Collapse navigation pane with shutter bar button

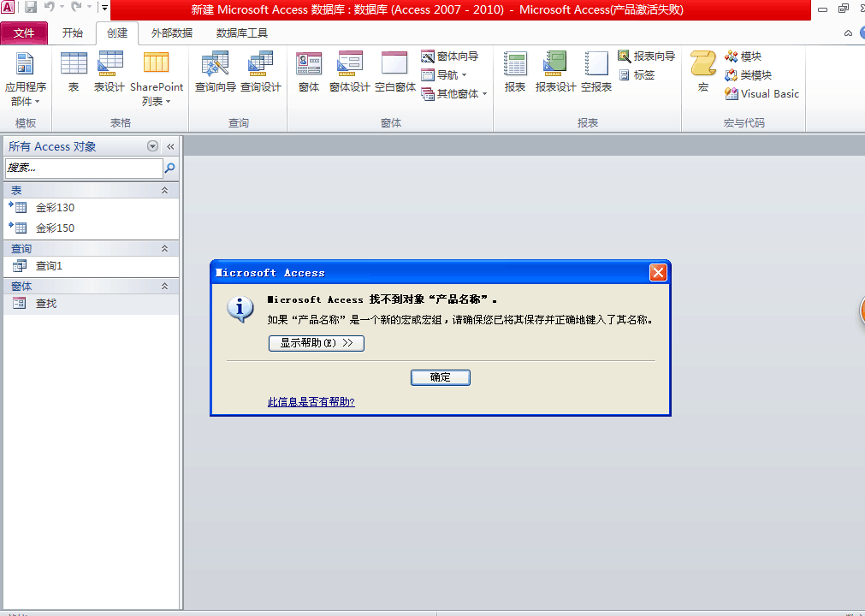point(170,146)
